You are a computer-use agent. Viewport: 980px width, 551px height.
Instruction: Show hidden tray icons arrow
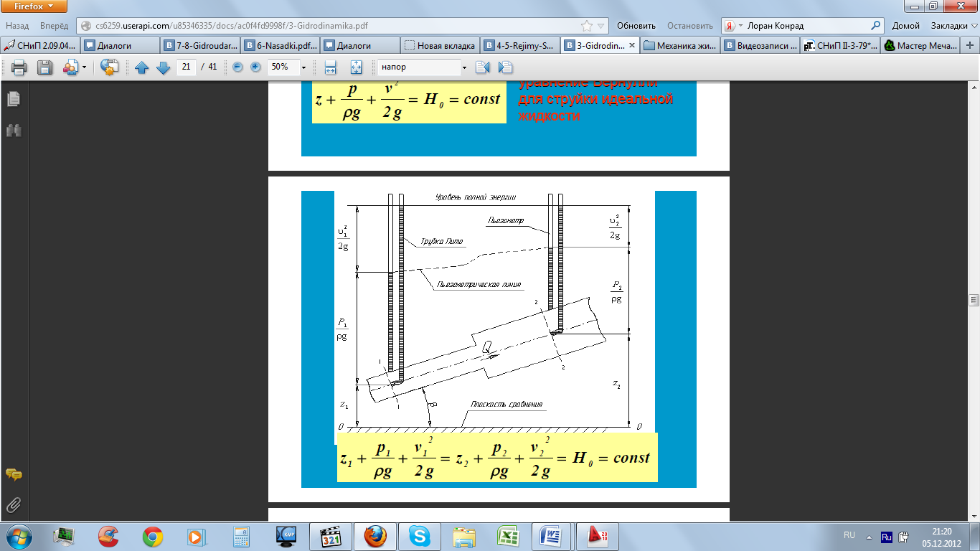click(x=870, y=536)
